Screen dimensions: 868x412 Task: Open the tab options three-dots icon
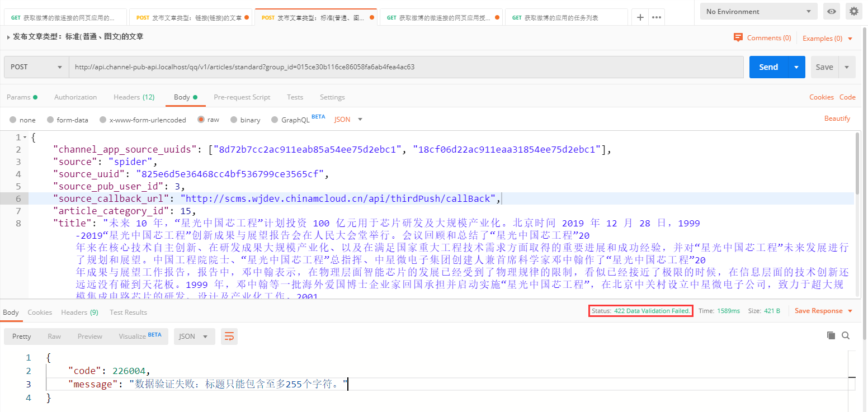[657, 17]
